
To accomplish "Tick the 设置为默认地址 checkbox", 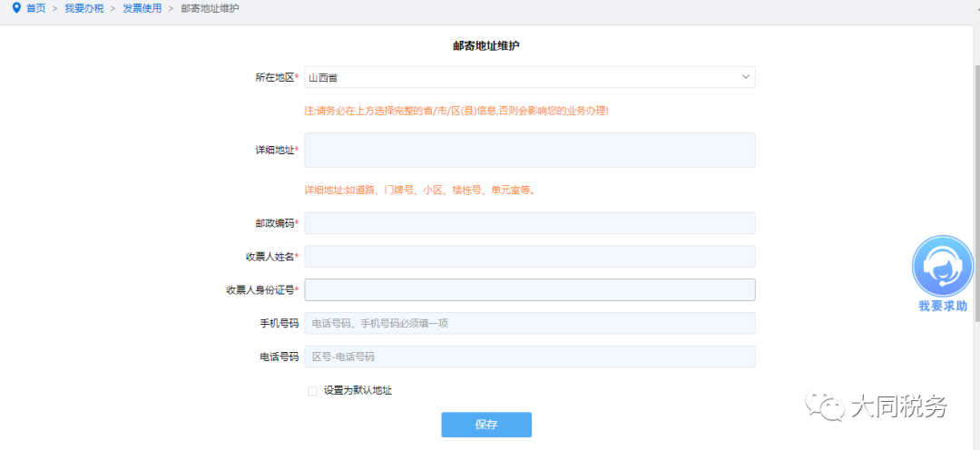I will 312,391.
